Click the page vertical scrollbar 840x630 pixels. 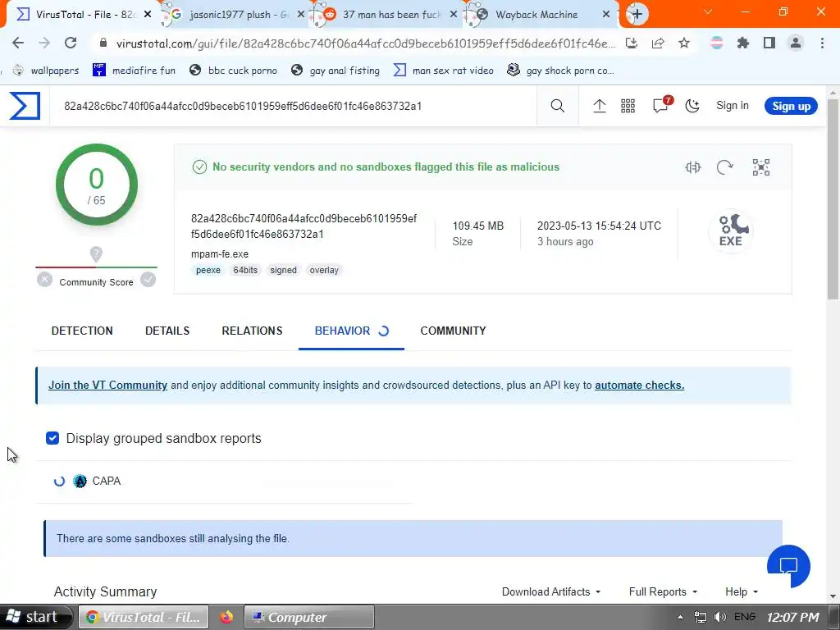(833, 199)
